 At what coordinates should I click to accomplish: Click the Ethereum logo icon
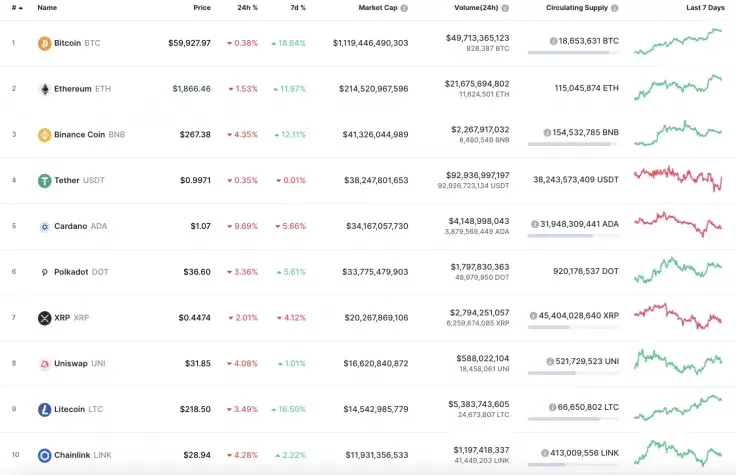tap(44, 89)
